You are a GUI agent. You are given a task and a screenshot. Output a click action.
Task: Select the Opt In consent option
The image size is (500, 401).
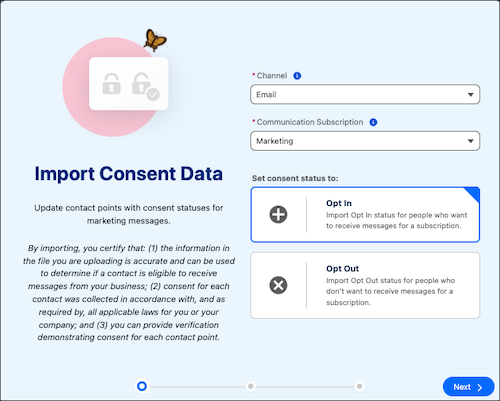pos(365,215)
